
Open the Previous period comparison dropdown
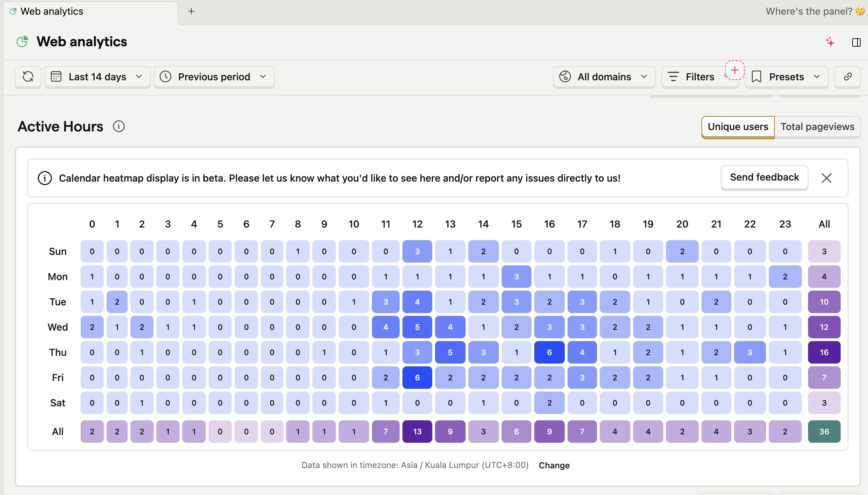214,77
